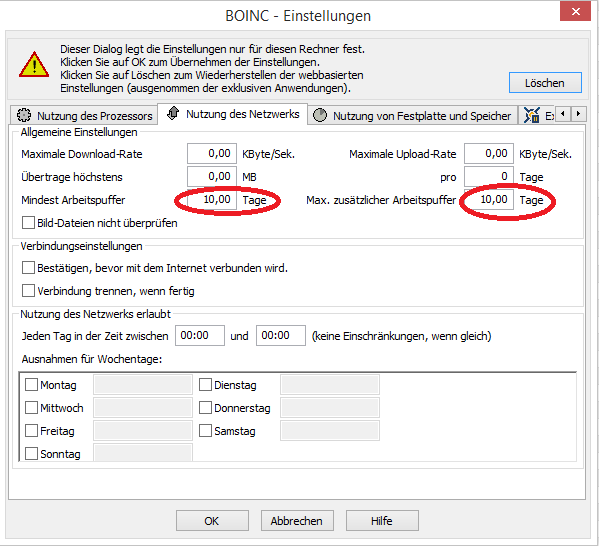Check Bestätigen, bevor mit dem Internet verbunden wird

pos(28,268)
